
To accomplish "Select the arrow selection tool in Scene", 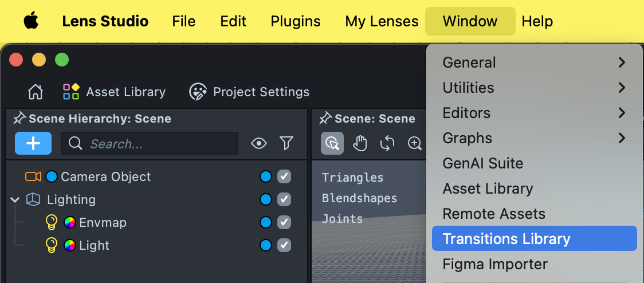I will tap(332, 143).
